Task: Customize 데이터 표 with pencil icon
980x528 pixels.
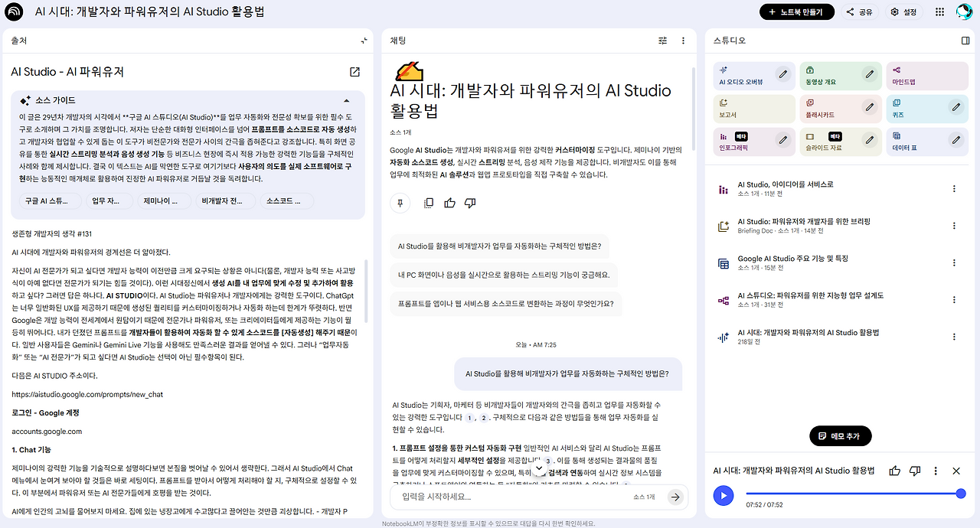Action: pos(956,140)
